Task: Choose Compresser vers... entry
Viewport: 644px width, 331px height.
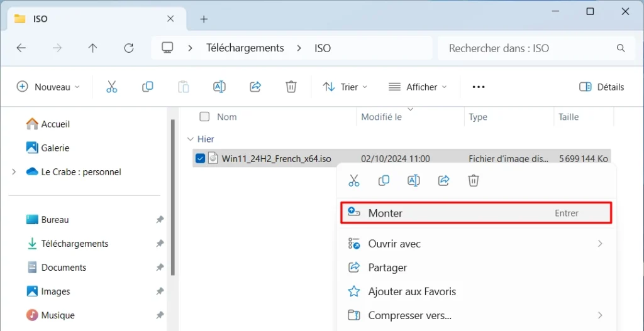Action: [x=476, y=315]
